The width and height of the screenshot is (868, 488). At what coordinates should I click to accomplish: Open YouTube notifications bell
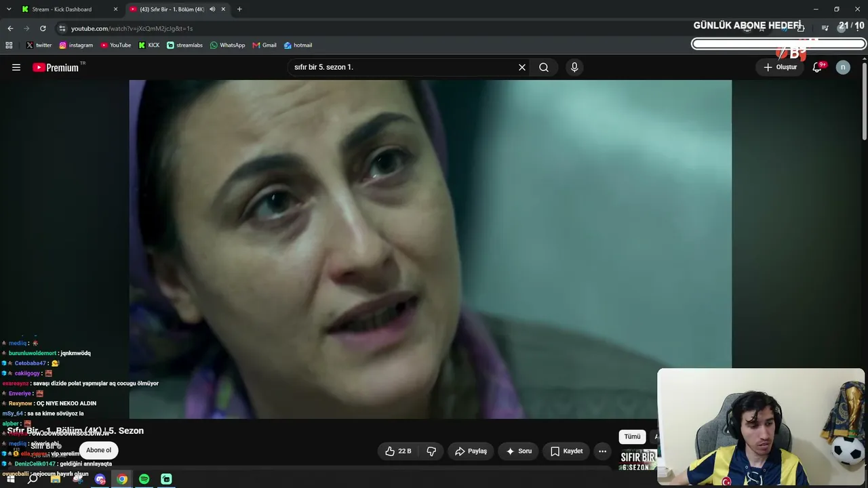817,67
